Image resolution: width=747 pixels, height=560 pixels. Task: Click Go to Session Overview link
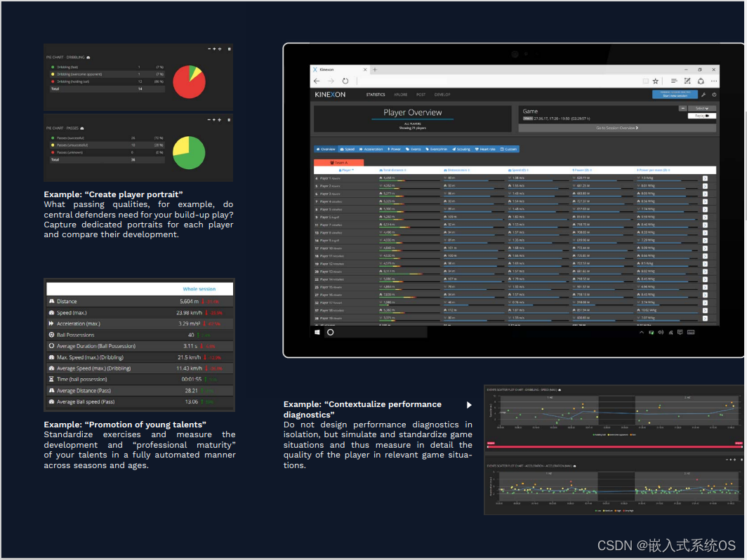[617, 128]
